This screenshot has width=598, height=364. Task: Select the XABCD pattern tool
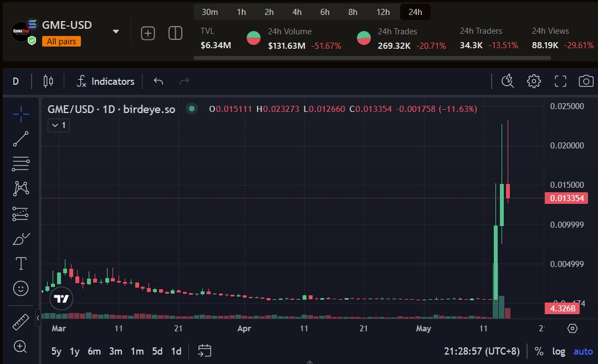tap(21, 189)
